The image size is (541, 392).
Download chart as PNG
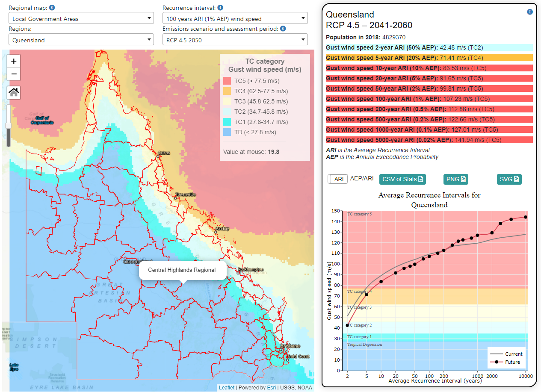coord(456,179)
